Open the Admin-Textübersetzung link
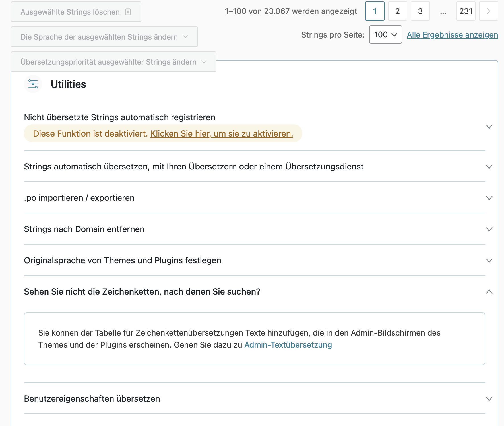 click(288, 345)
